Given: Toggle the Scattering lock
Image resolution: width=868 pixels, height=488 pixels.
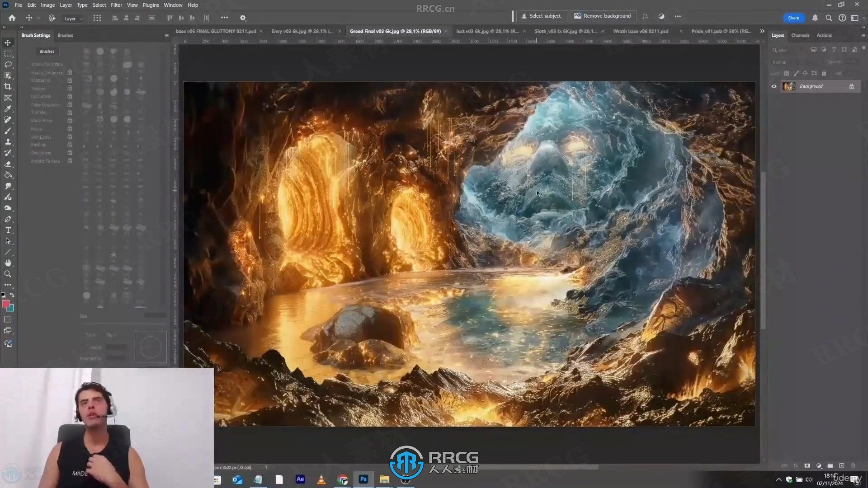Looking at the screenshot, I should (70, 80).
